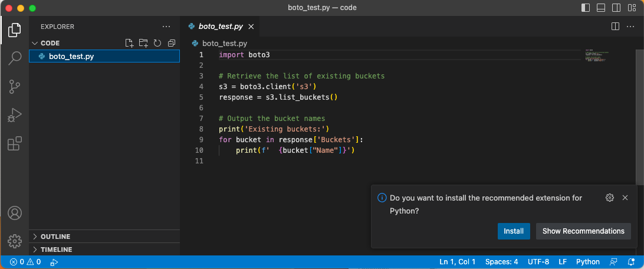This screenshot has height=269, width=644.
Task: Click boto_test.py in the breadcrumb
Action: tap(224, 43)
